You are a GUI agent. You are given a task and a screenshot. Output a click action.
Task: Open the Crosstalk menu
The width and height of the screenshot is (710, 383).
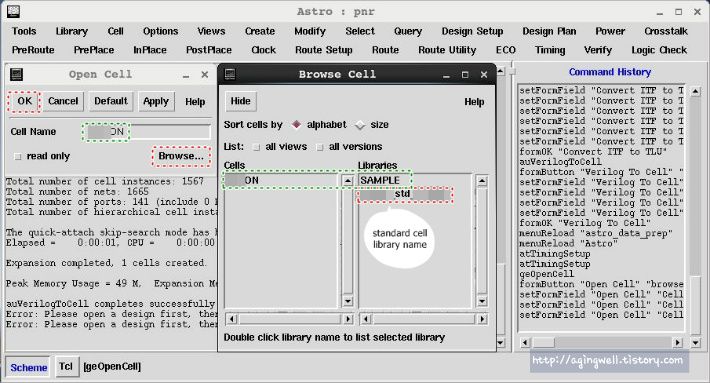coord(666,31)
